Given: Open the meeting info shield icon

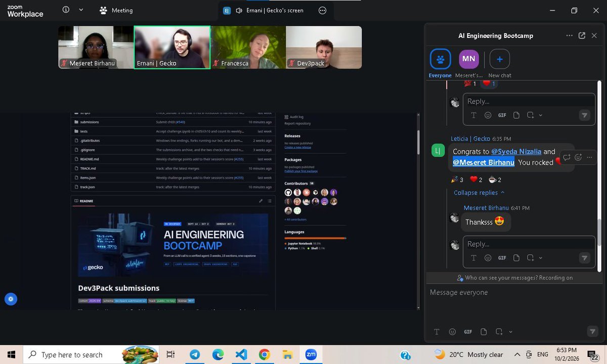Looking at the screenshot, I should pos(66,10).
